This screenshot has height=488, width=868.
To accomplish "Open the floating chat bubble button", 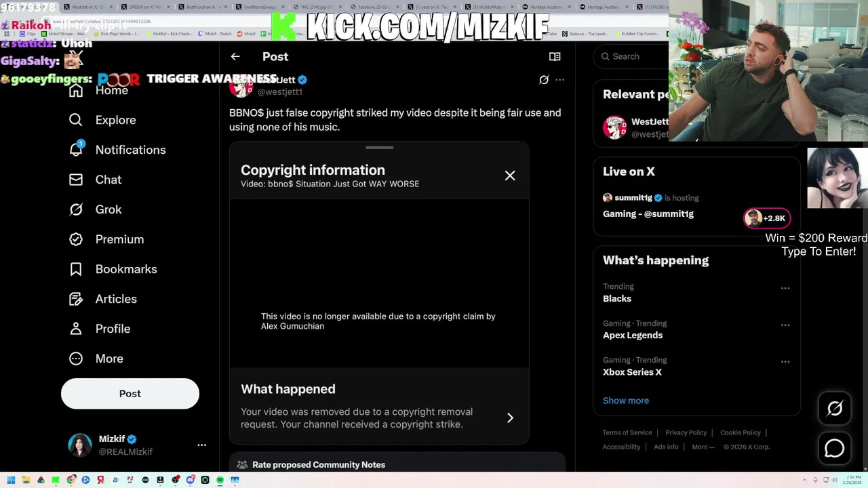I will tap(835, 449).
